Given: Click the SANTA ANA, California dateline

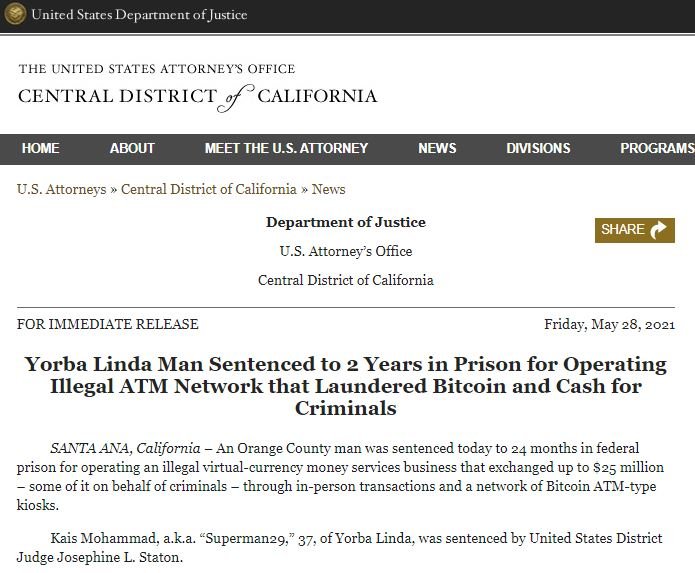Looking at the screenshot, I should (125, 448).
